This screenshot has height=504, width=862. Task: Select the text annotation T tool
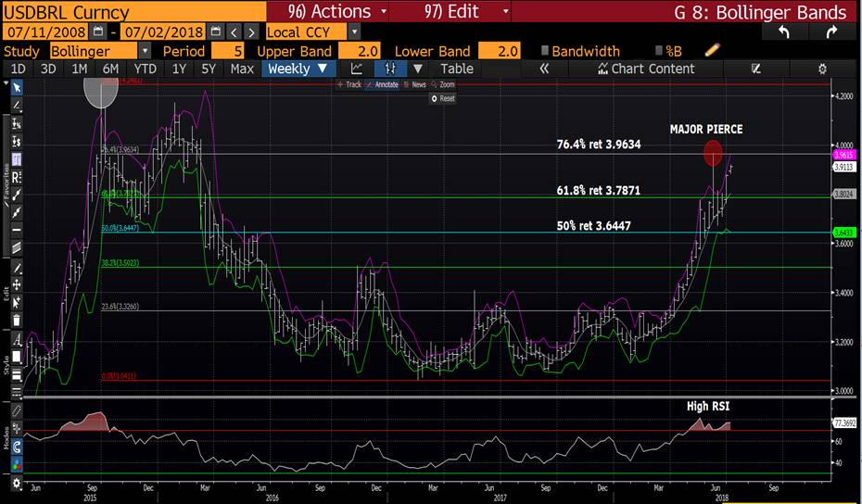tap(17, 159)
